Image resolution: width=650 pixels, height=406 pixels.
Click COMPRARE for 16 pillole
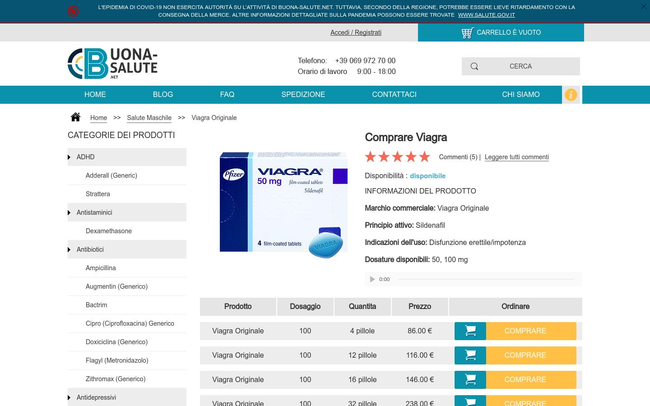pos(531,379)
